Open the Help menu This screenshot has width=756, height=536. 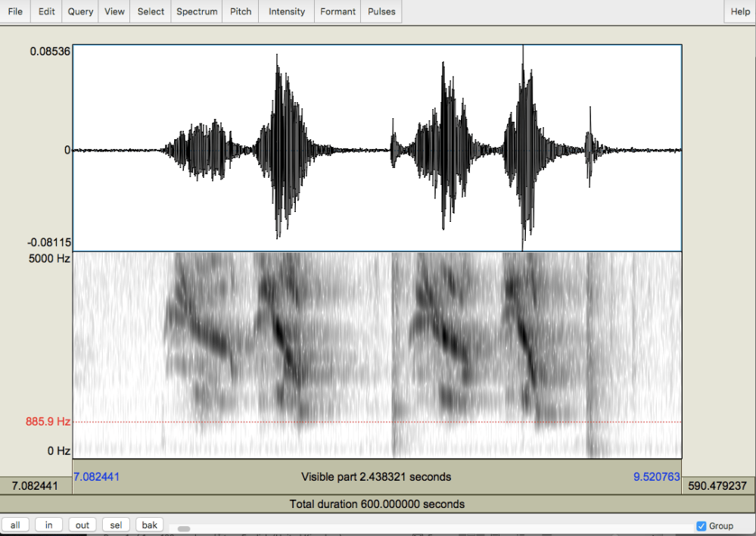click(740, 11)
